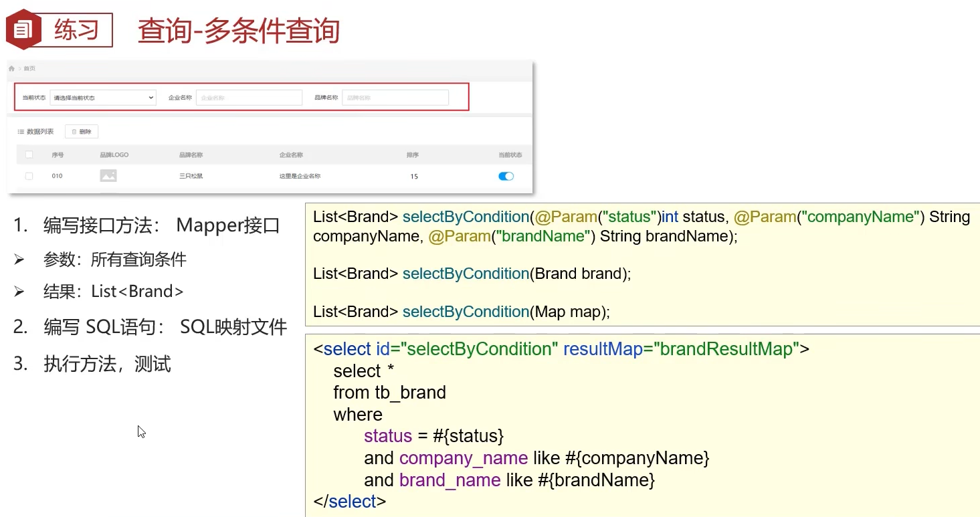Click the 排序 value 15
This screenshot has height=517, width=980.
coord(414,177)
